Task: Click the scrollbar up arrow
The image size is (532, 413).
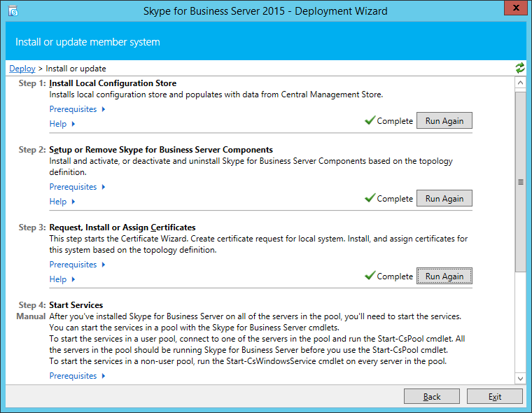Action: 520,83
